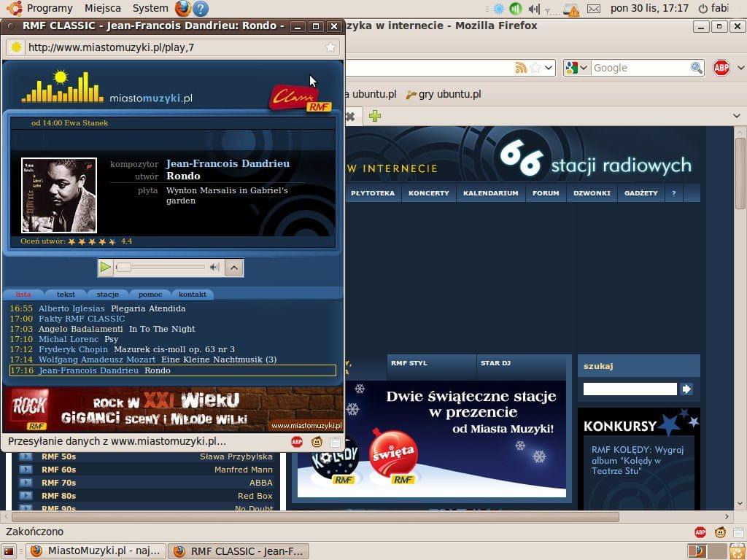Open the list-all-tabs dropdown in Firefox
This screenshot has width=747, height=560.
tap(737, 116)
